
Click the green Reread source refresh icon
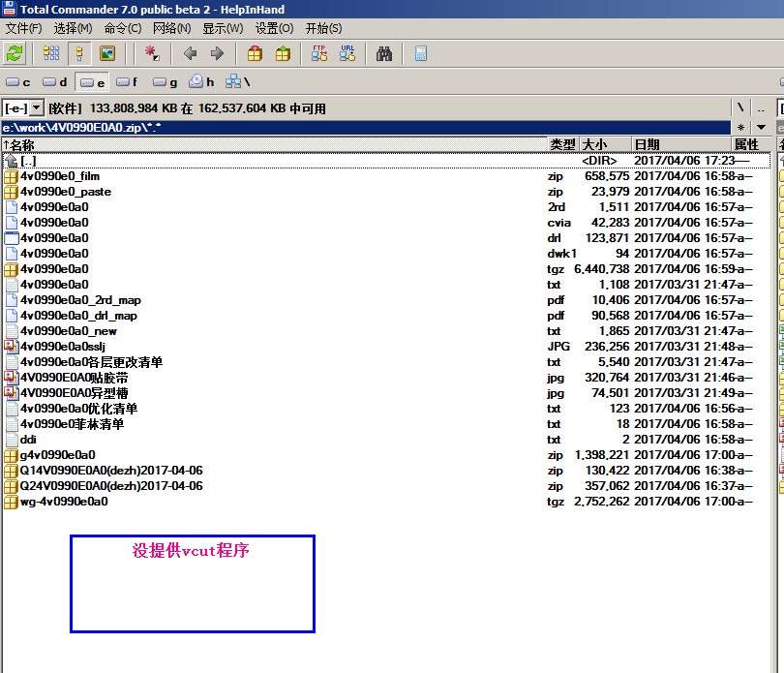pos(15,53)
